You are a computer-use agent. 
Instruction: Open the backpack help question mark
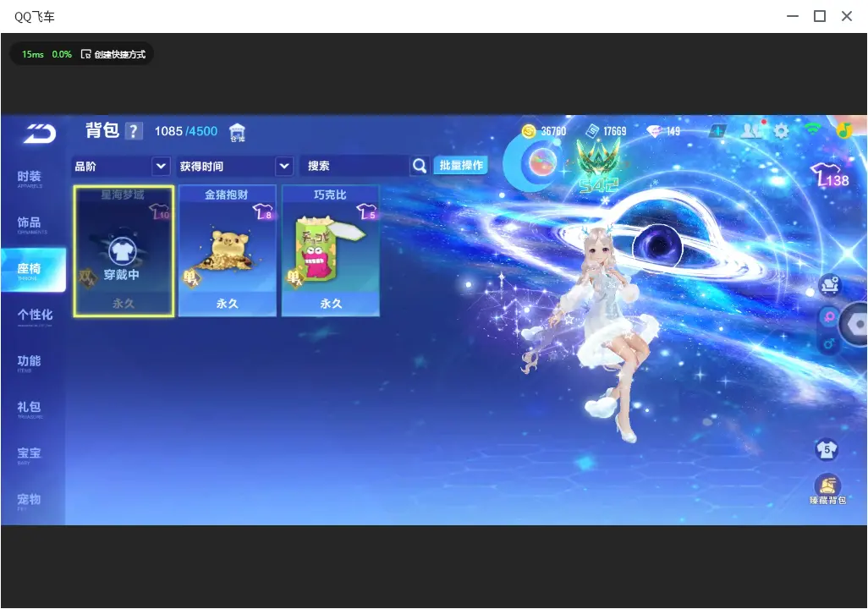point(134,131)
